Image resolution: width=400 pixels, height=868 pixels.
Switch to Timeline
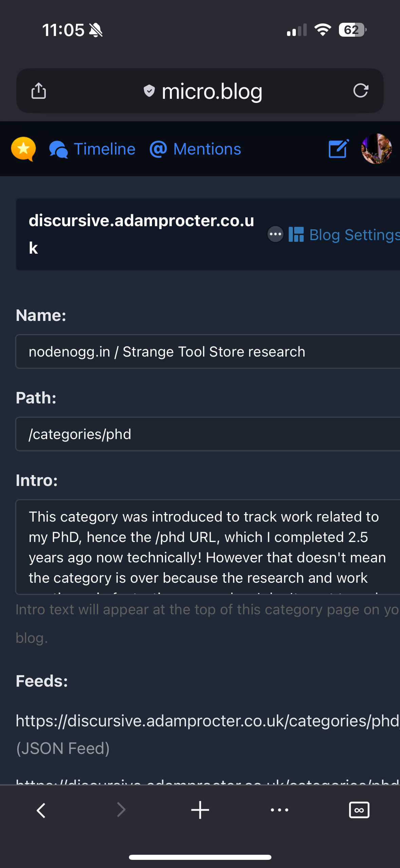104,149
